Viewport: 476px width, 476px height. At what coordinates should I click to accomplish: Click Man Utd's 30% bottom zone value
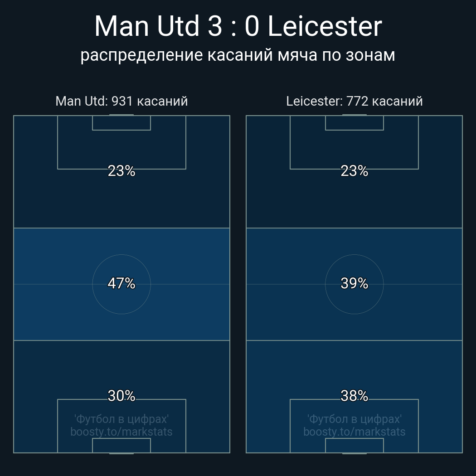point(121,396)
